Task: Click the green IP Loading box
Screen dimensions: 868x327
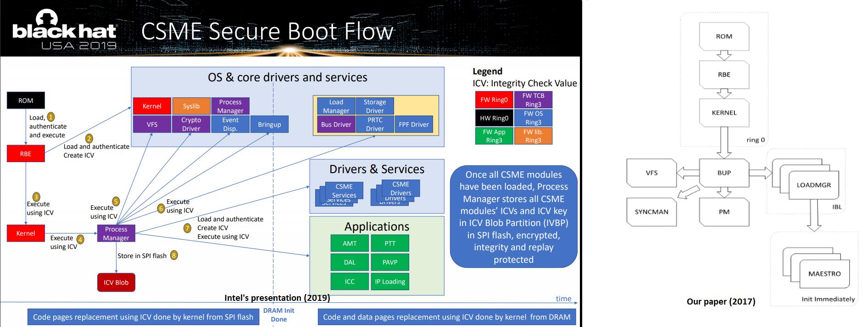Action: [x=390, y=282]
